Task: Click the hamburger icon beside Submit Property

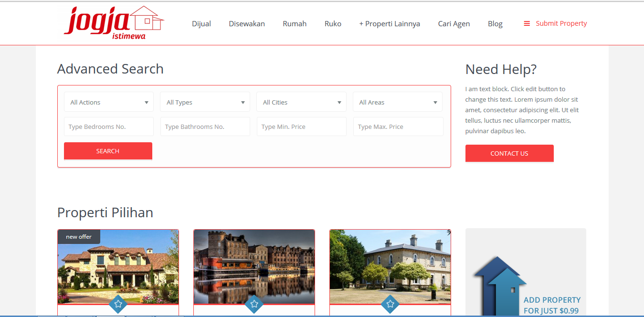Action: click(x=527, y=23)
